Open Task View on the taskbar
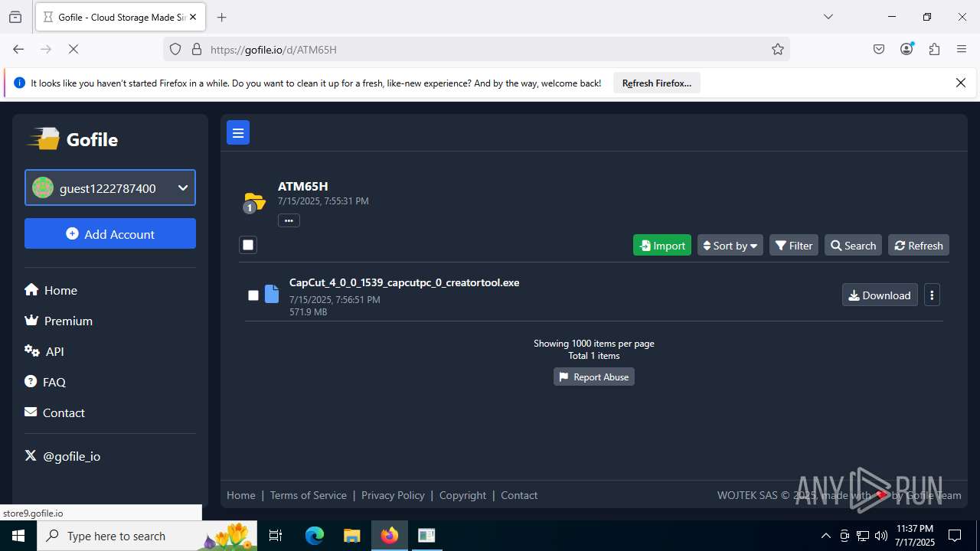The width and height of the screenshot is (980, 551). click(276, 536)
